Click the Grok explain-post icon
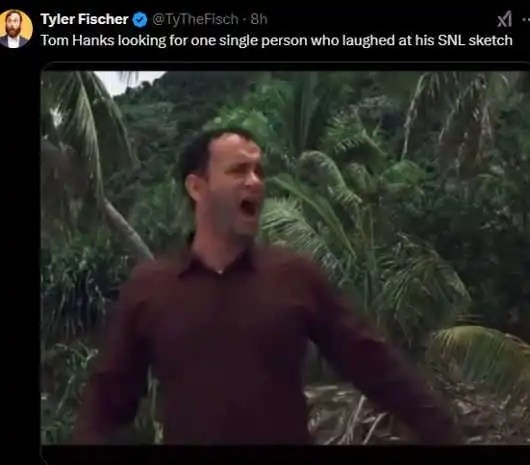The width and height of the screenshot is (530, 465). pyautogui.click(x=504, y=19)
